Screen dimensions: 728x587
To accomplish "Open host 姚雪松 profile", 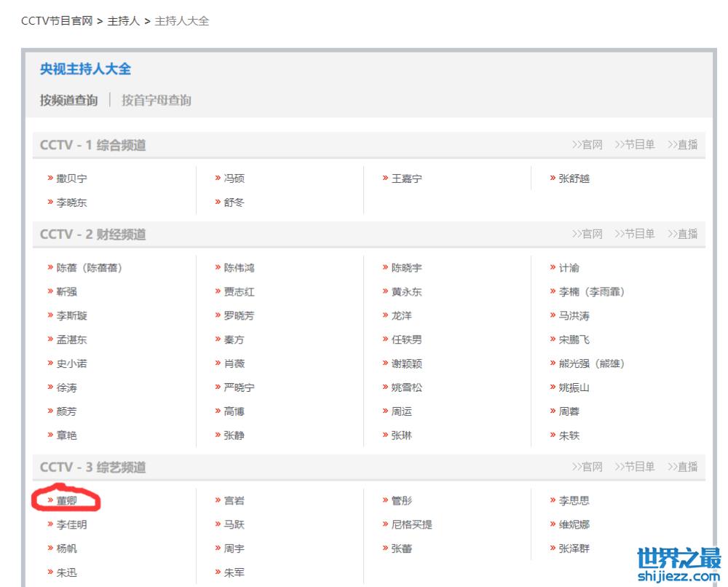I will point(406,387).
